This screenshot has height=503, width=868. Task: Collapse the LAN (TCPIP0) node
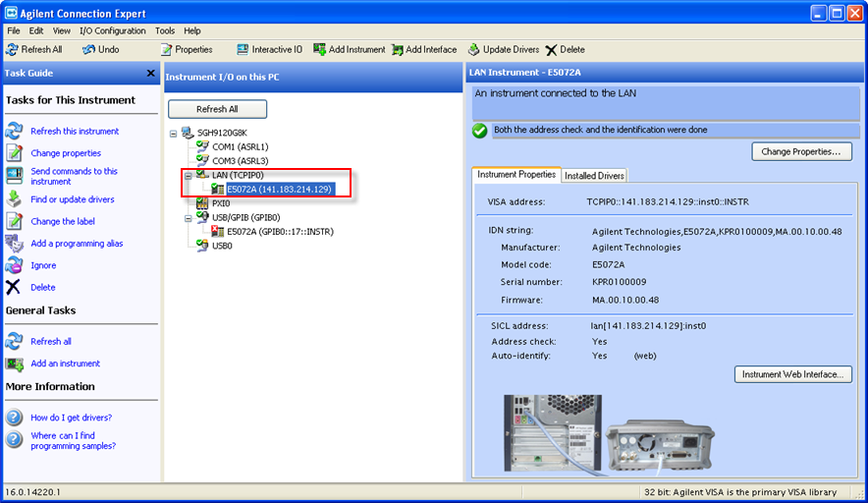189,176
